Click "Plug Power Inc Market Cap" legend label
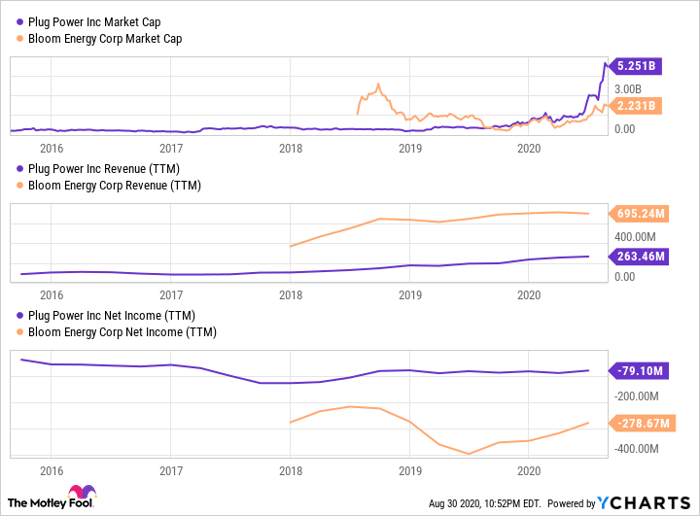The width and height of the screenshot is (700, 516). point(97,23)
